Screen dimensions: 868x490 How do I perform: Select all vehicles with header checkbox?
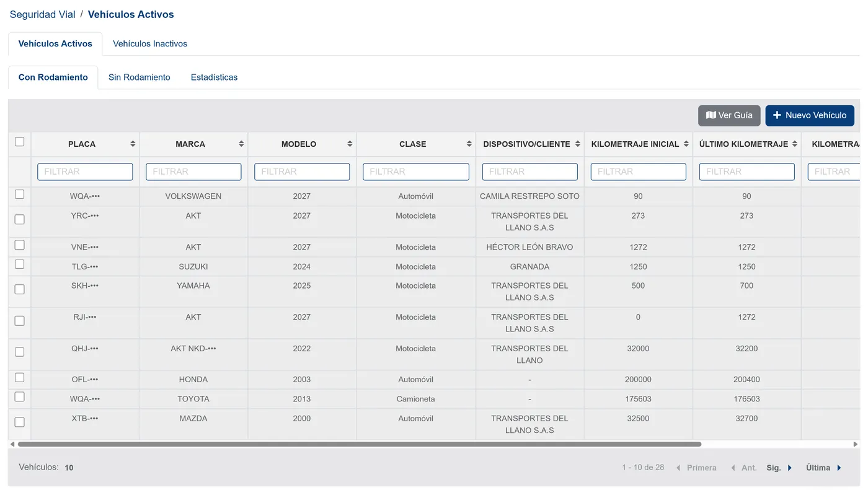[x=19, y=142]
